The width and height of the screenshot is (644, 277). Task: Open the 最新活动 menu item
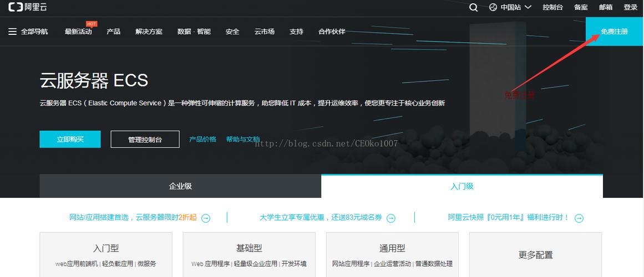[x=78, y=32]
